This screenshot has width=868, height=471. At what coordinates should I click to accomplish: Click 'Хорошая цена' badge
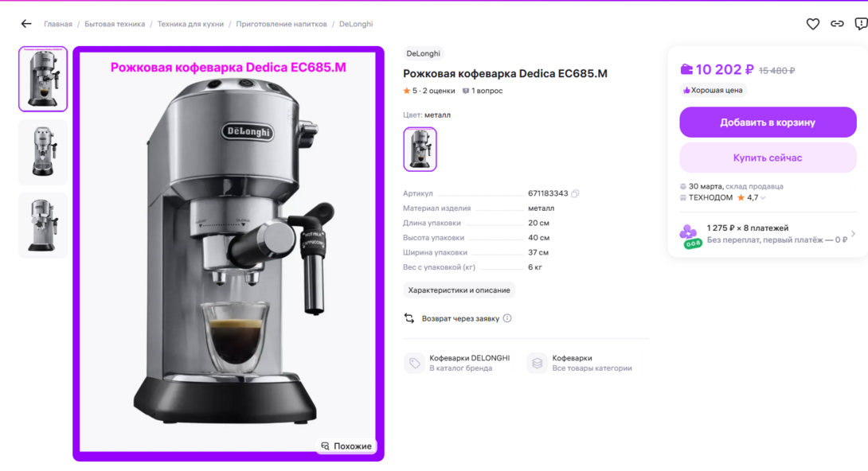[x=713, y=90]
